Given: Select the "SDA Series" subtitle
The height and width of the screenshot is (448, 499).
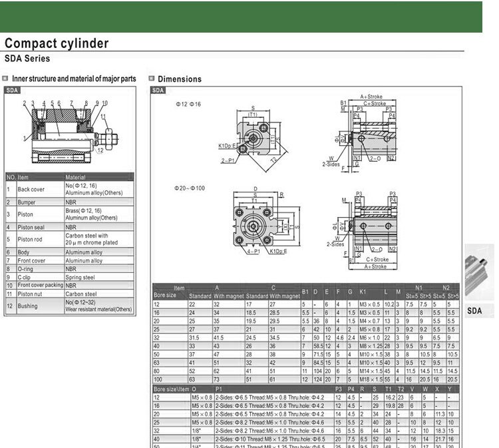Looking at the screenshot, I should point(27,59).
